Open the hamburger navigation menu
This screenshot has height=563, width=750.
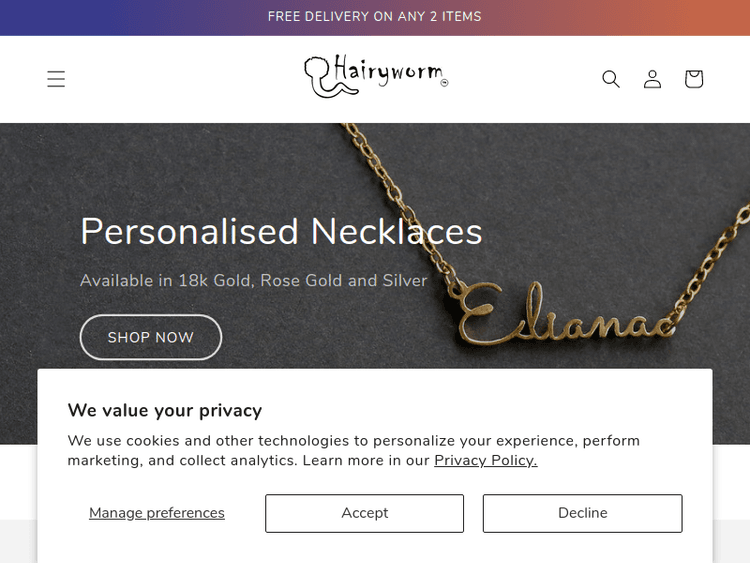pyautogui.click(x=56, y=79)
